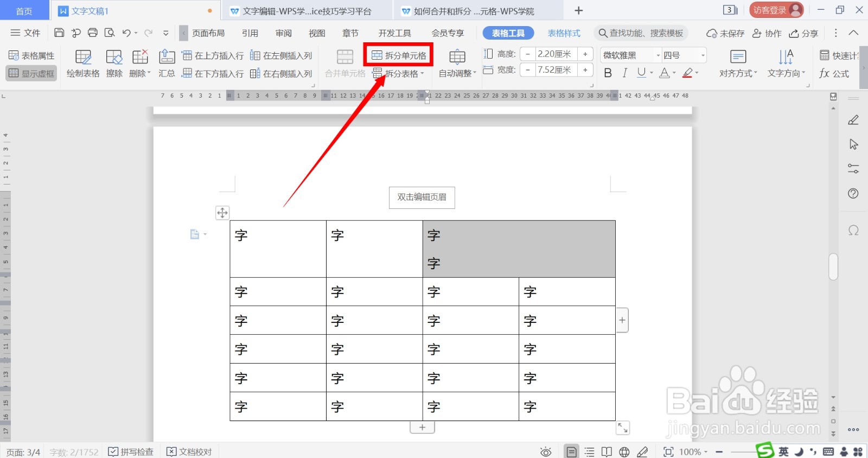Toggle Bold formatting
This screenshot has width=868, height=458.
coord(608,73)
